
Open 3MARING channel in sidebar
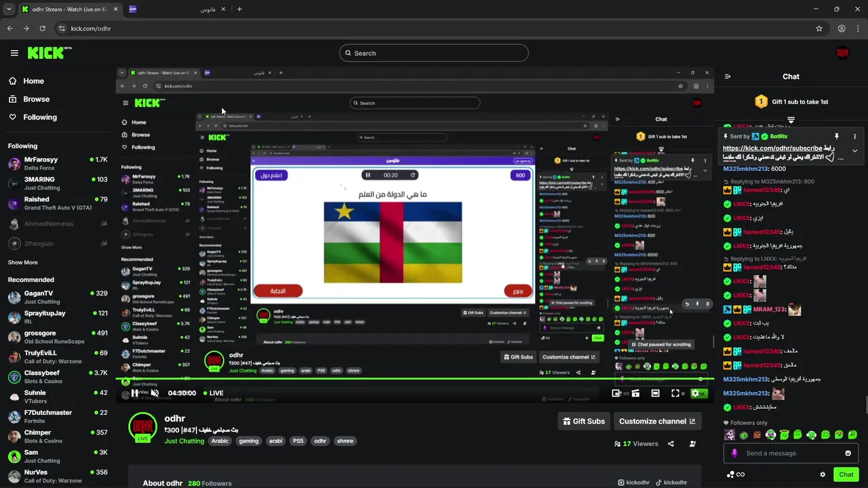pyautogui.click(x=58, y=184)
